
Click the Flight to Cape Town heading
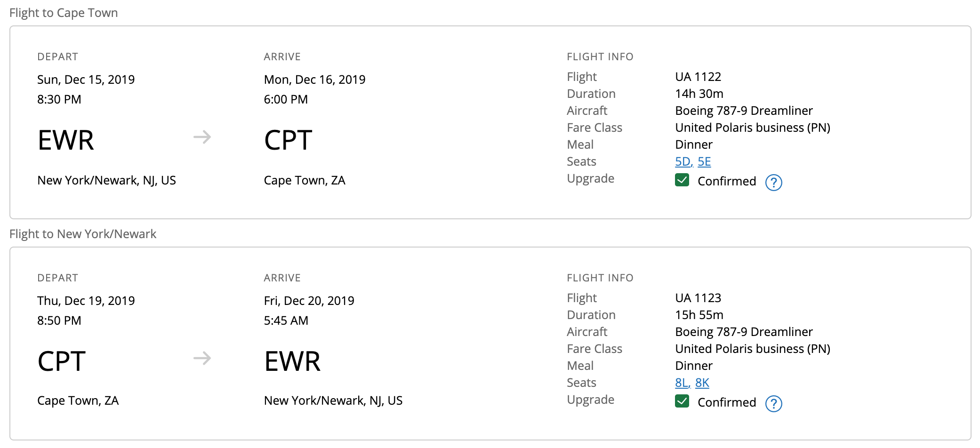(x=64, y=13)
